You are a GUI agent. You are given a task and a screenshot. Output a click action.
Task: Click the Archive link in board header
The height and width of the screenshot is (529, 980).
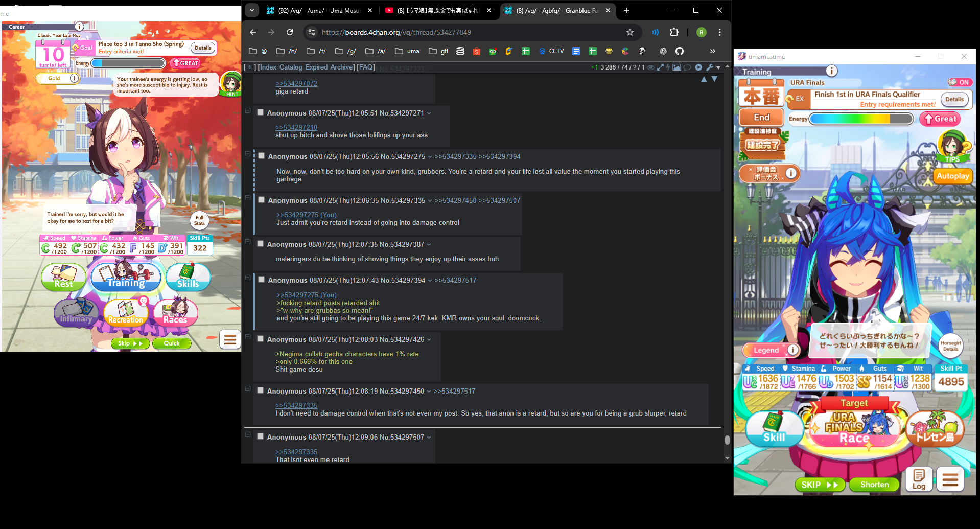[x=341, y=67]
